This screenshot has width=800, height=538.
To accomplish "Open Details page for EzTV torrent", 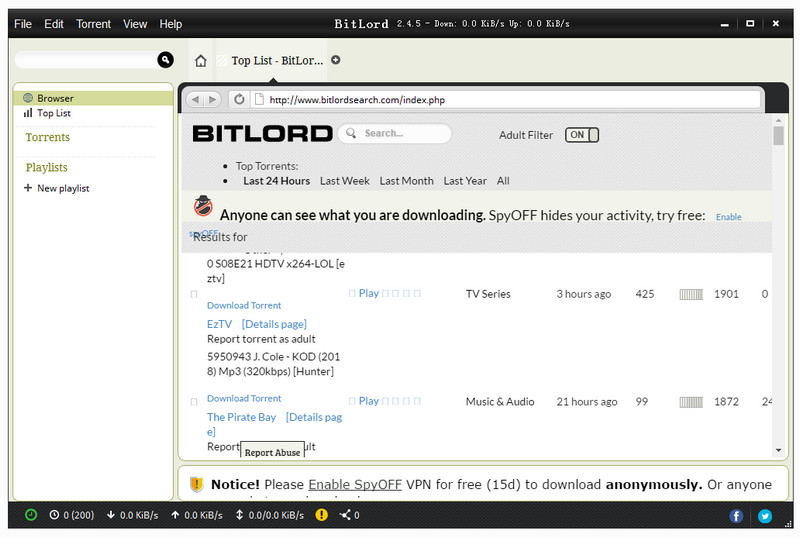I will pos(274,324).
